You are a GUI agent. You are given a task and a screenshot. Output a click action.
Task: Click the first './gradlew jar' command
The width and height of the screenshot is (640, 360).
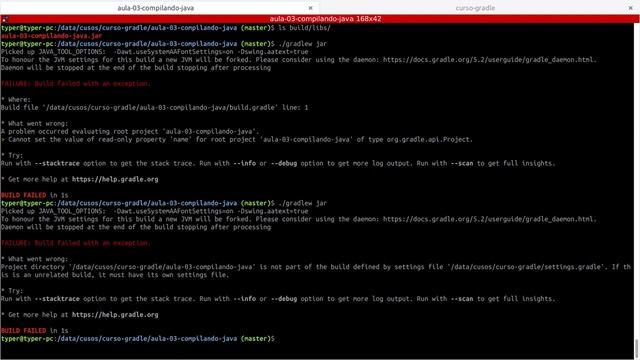(302, 44)
